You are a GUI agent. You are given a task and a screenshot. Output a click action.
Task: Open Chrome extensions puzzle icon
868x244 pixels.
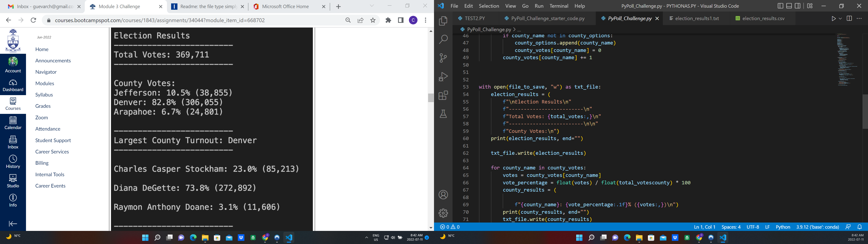(389, 20)
